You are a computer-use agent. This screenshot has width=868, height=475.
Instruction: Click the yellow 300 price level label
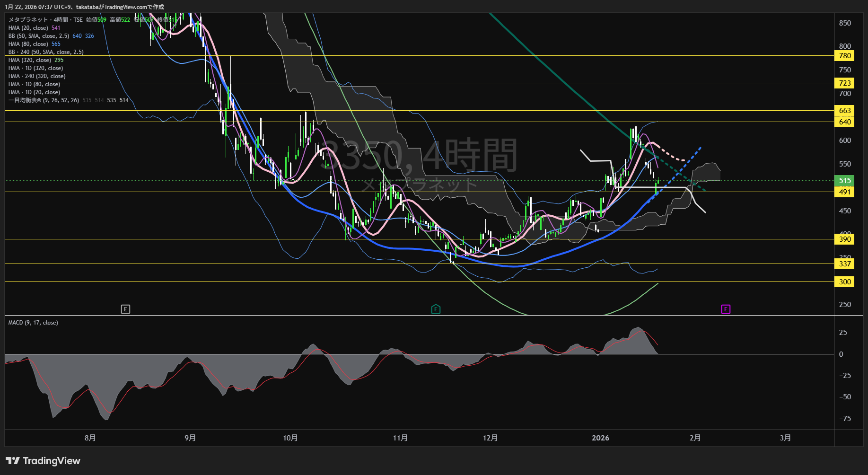click(x=844, y=282)
